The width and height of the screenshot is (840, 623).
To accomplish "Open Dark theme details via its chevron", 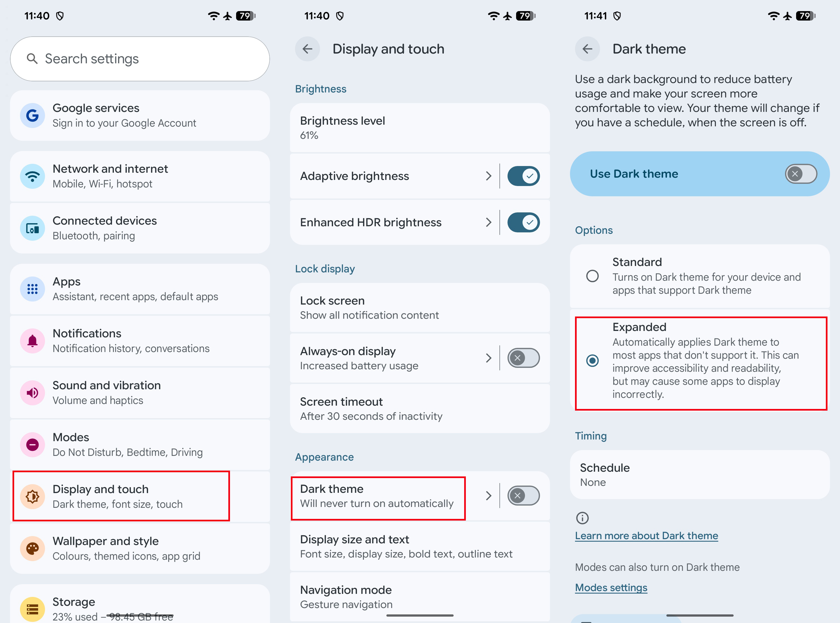I will (489, 496).
